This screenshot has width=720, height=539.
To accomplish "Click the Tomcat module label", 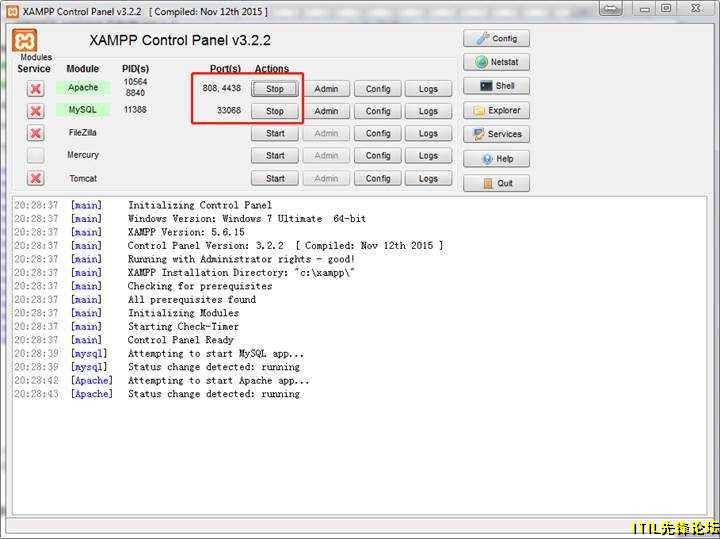I will coord(83,178).
